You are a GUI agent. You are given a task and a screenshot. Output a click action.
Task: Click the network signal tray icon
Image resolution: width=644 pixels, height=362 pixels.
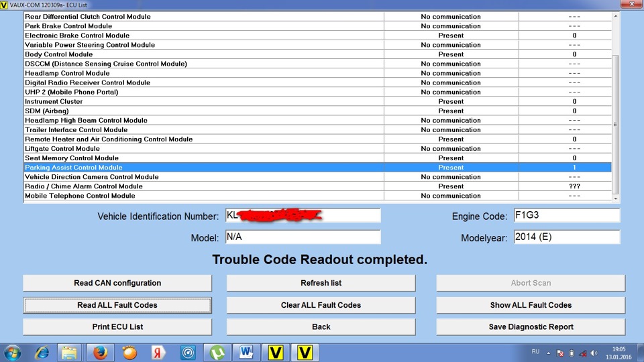pos(583,353)
